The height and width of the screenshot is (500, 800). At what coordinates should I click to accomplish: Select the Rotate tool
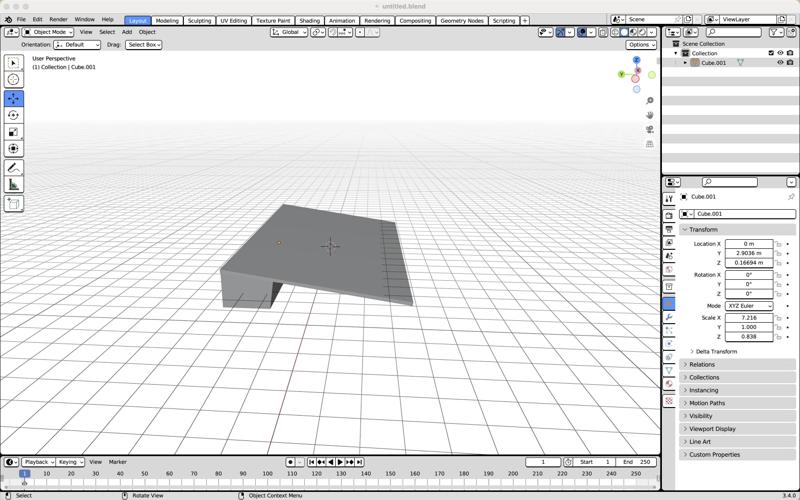(x=14, y=115)
